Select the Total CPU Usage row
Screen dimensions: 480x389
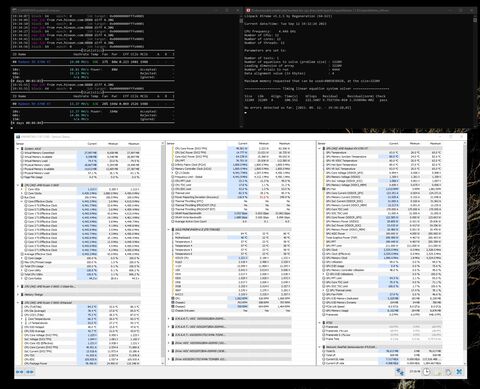80,266
